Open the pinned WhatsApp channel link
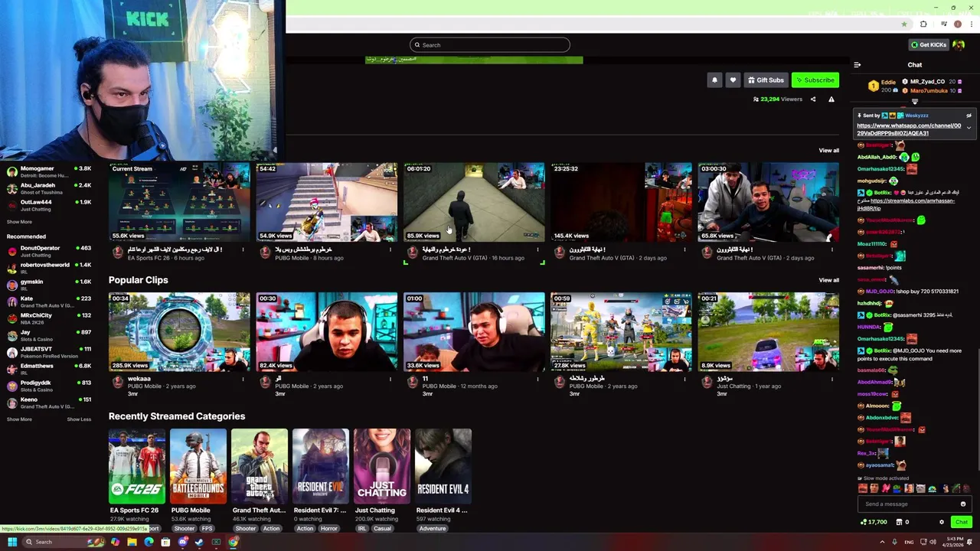This screenshot has width=980, height=551. click(x=909, y=129)
